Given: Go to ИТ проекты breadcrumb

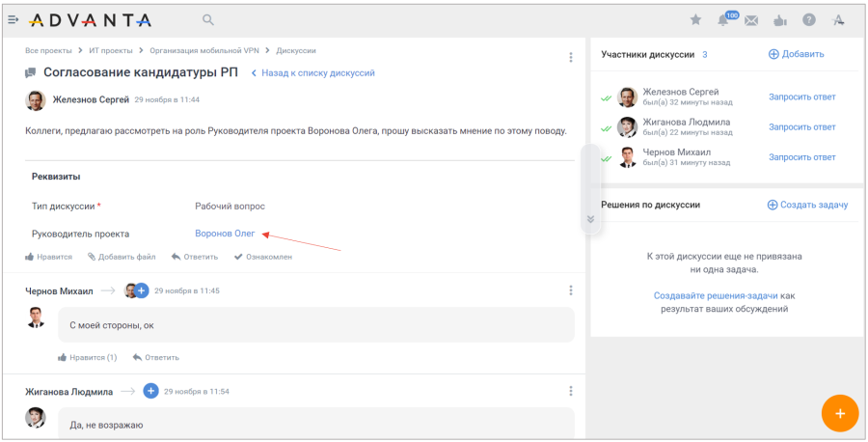Looking at the screenshot, I should (x=111, y=50).
